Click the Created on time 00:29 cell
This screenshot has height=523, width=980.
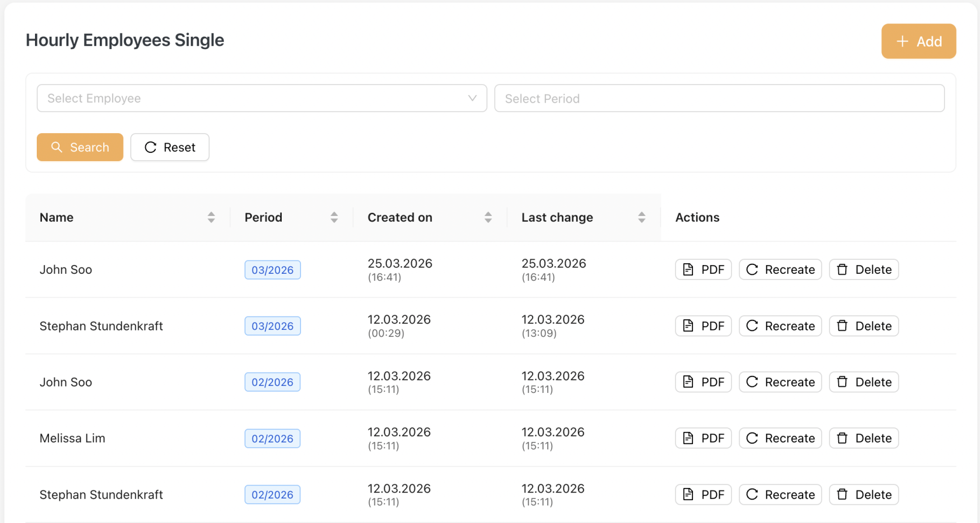click(x=386, y=333)
